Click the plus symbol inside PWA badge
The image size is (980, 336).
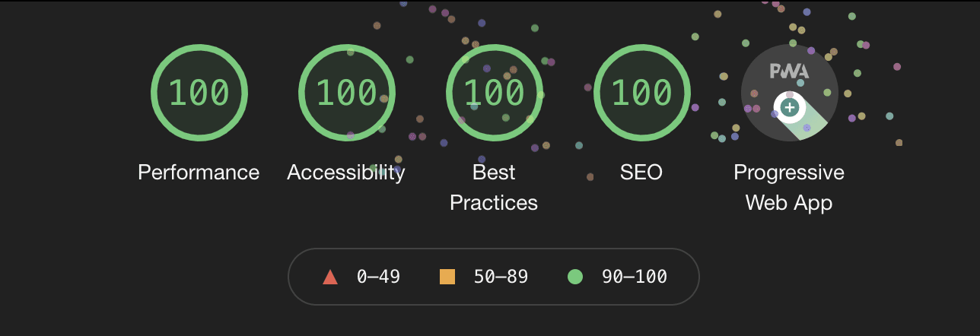point(790,107)
